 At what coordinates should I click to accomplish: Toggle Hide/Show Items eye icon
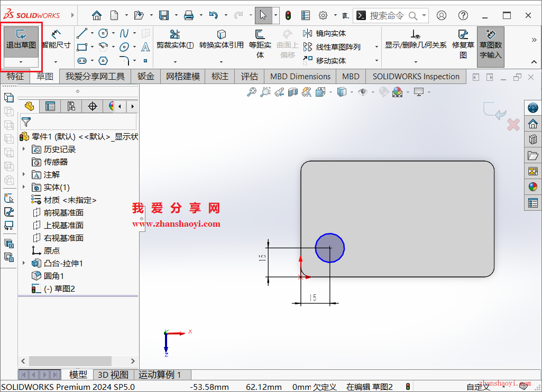pyautogui.click(x=362, y=92)
